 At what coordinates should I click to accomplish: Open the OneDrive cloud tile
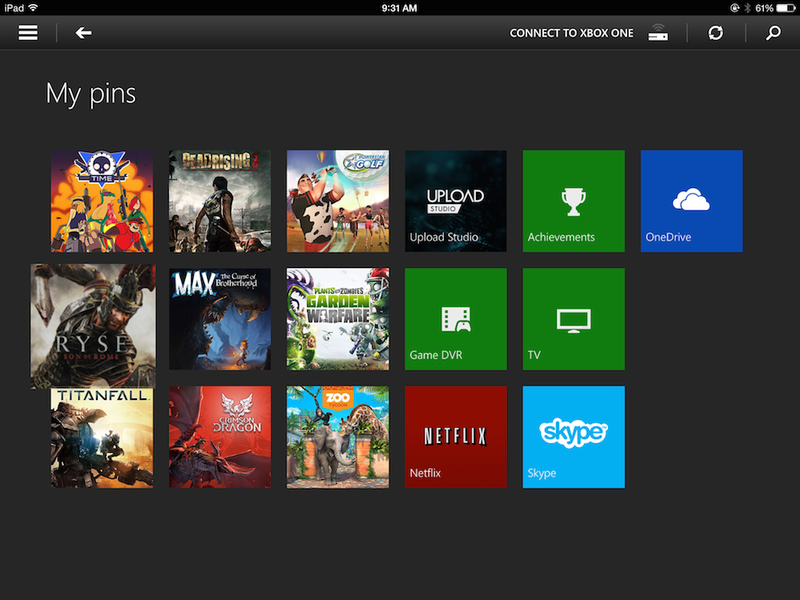click(691, 201)
